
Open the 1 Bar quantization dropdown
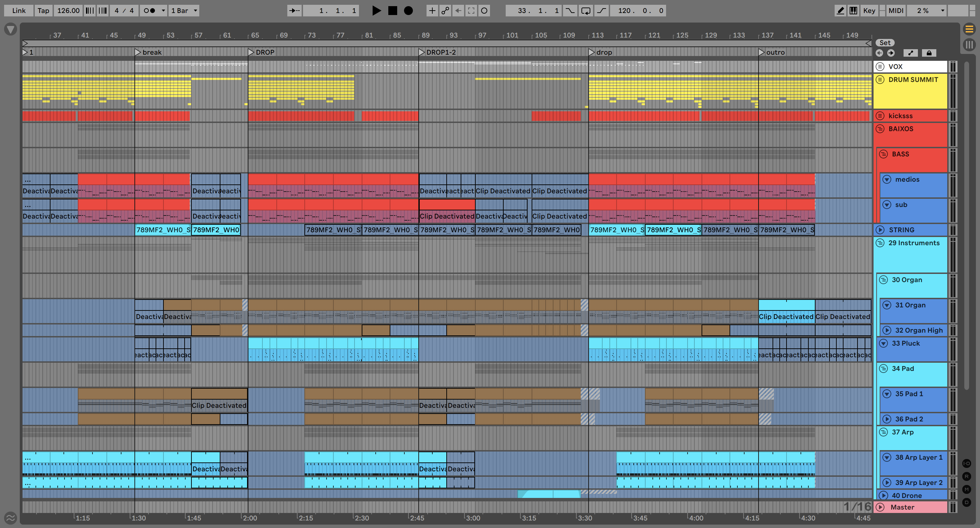[184, 11]
